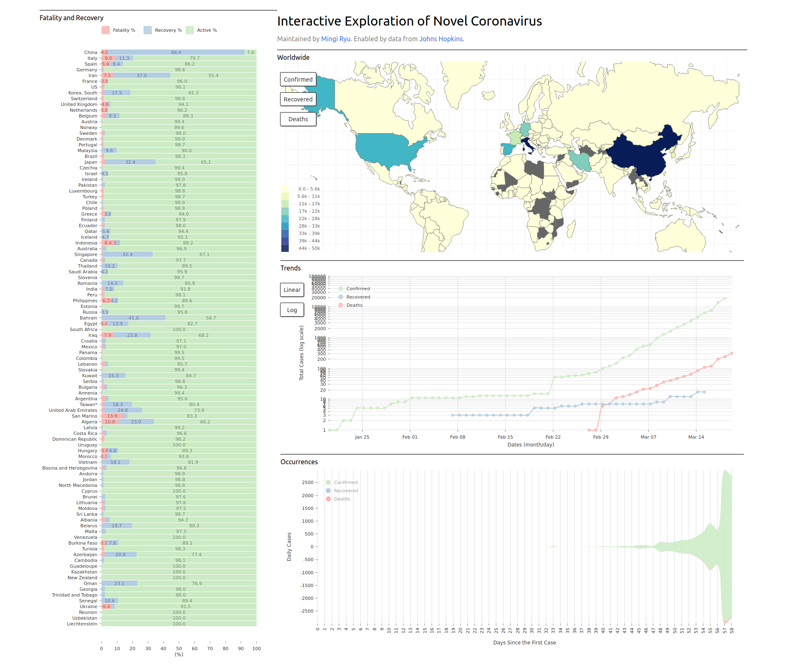
Task: Toggle Recovered series in Trends legend
Action: [x=354, y=297]
